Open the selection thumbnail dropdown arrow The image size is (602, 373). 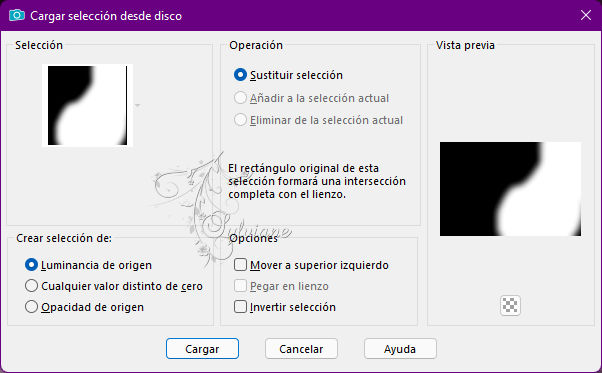click(x=137, y=105)
